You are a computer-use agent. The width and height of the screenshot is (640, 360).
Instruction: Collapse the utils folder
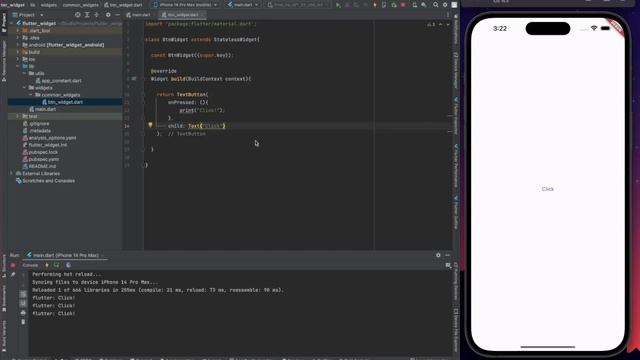[24, 73]
